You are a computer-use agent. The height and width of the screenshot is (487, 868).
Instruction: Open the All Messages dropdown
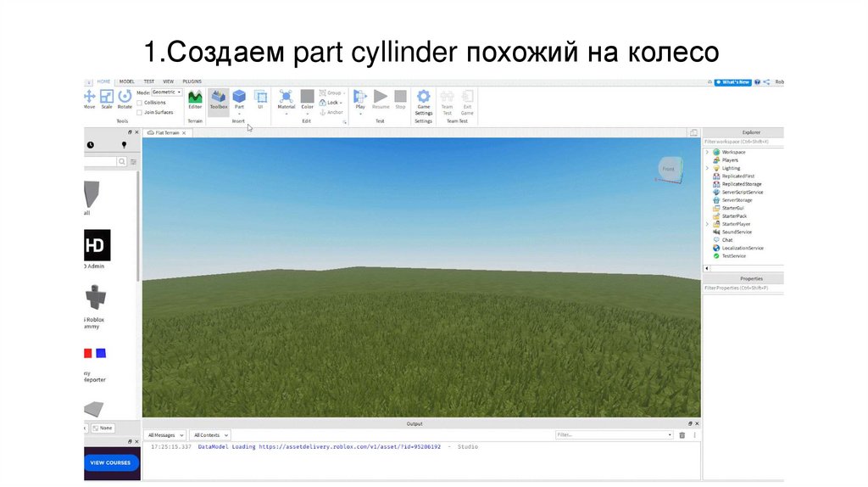tap(165, 435)
